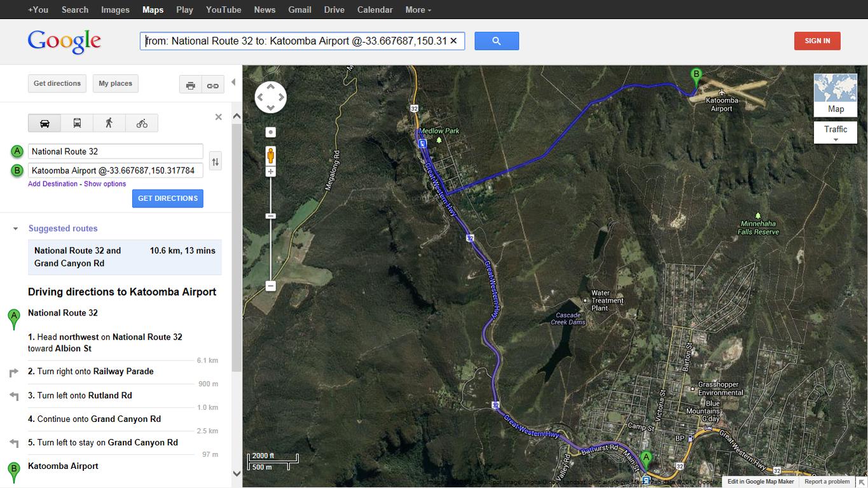Clear the search box with the X
This screenshot has height=488, width=868.
(x=453, y=41)
